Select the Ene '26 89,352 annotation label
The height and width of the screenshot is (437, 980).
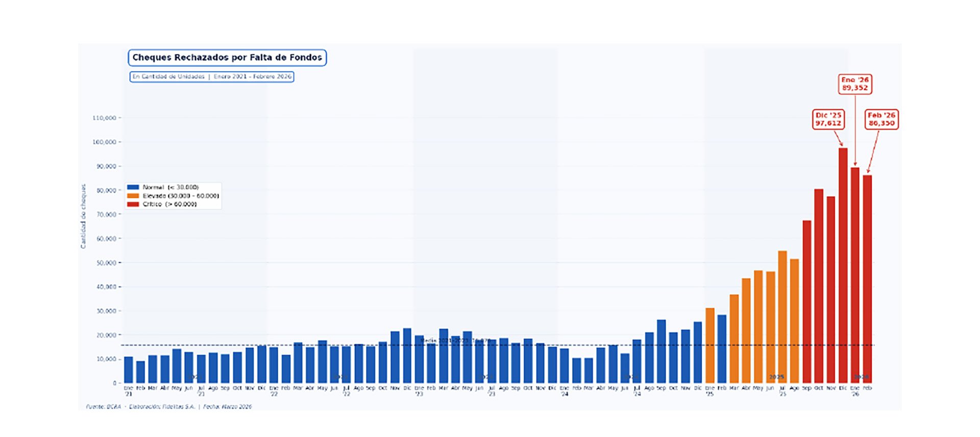pos(855,84)
